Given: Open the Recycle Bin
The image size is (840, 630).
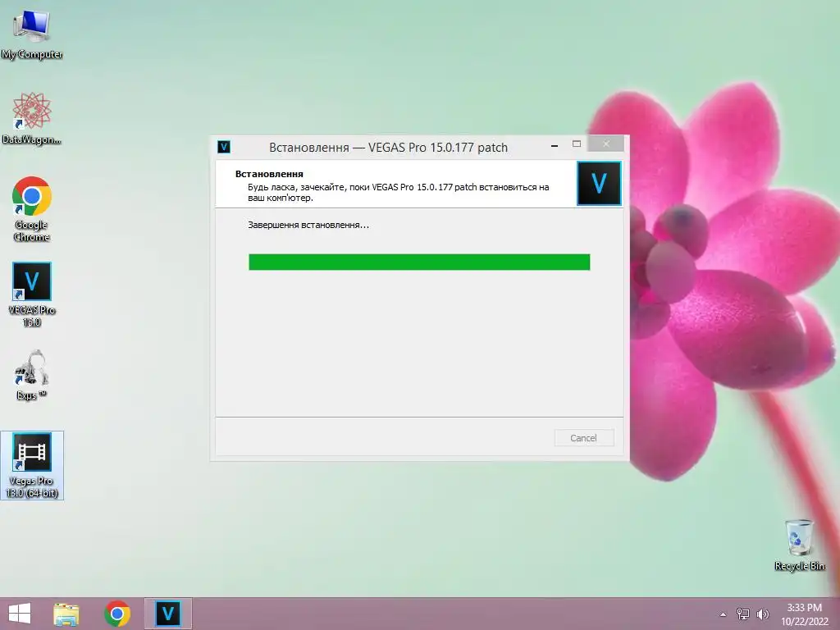Looking at the screenshot, I should coord(799,545).
